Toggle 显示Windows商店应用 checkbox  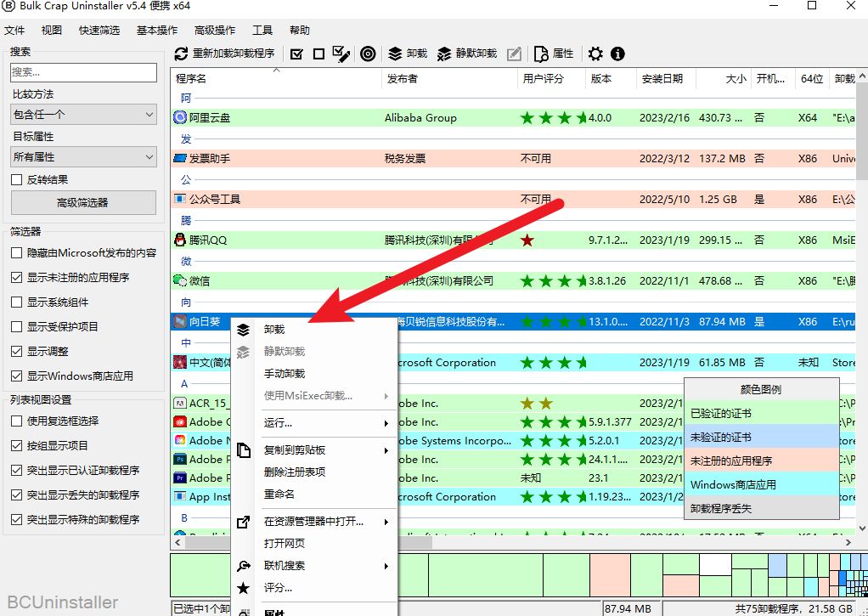click(17, 376)
